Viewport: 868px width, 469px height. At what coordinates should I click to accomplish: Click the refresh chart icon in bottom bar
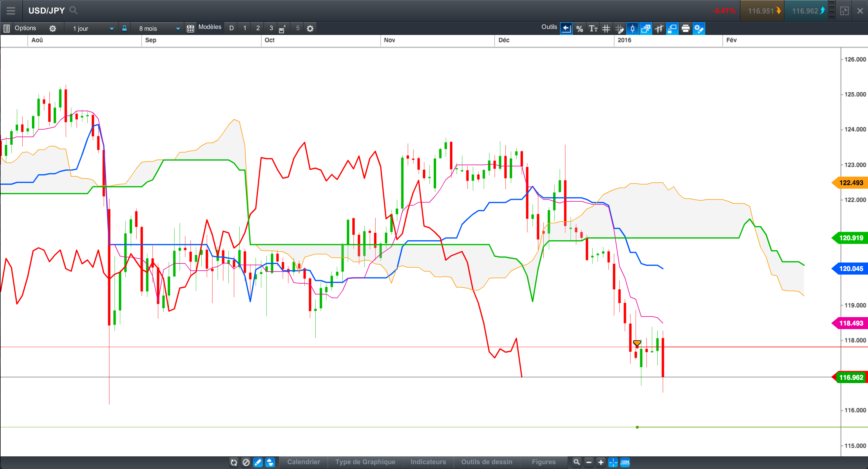click(234, 462)
